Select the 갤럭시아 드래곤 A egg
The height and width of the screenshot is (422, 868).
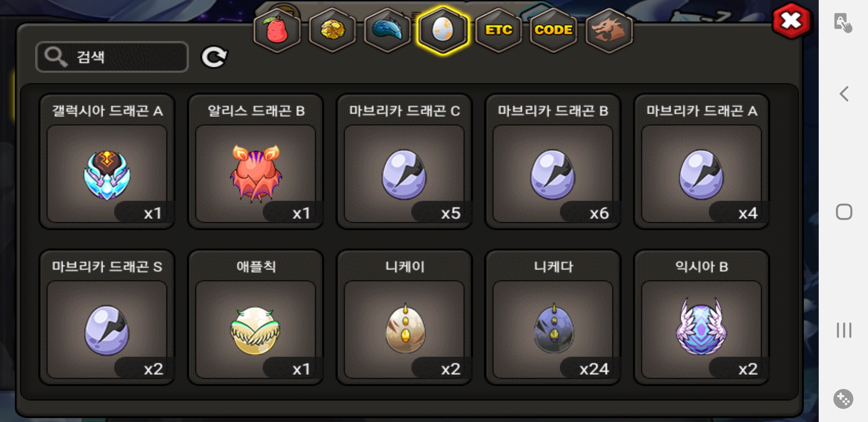click(107, 161)
